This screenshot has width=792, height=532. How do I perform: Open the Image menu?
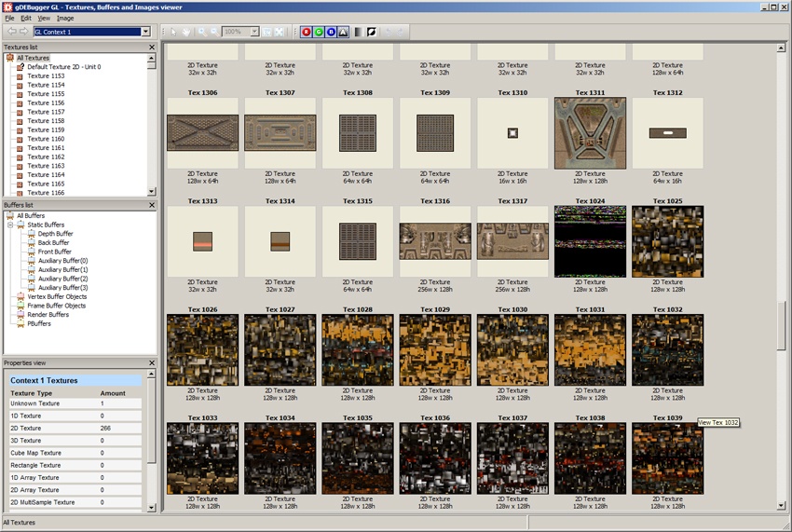65,18
